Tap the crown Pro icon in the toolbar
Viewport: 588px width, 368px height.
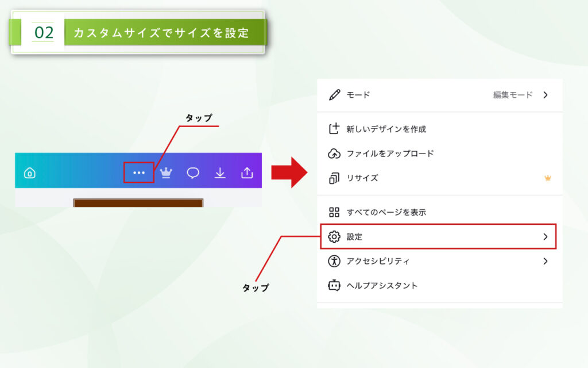(165, 172)
